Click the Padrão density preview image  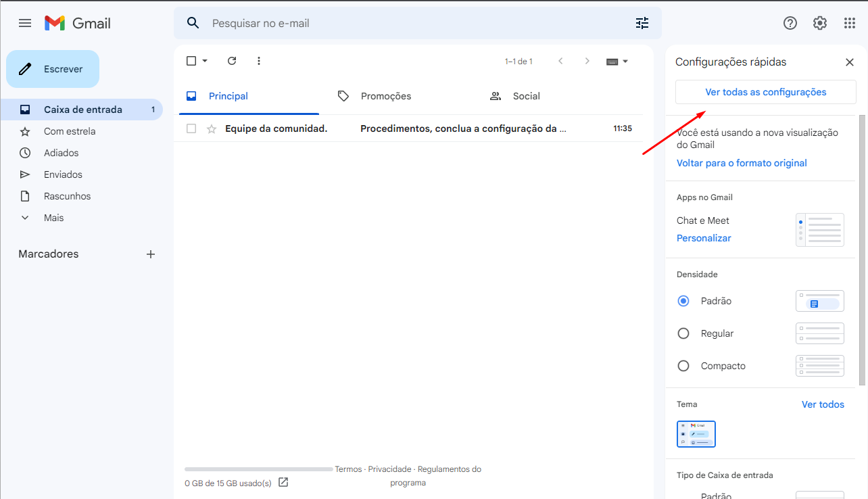pyautogui.click(x=820, y=301)
